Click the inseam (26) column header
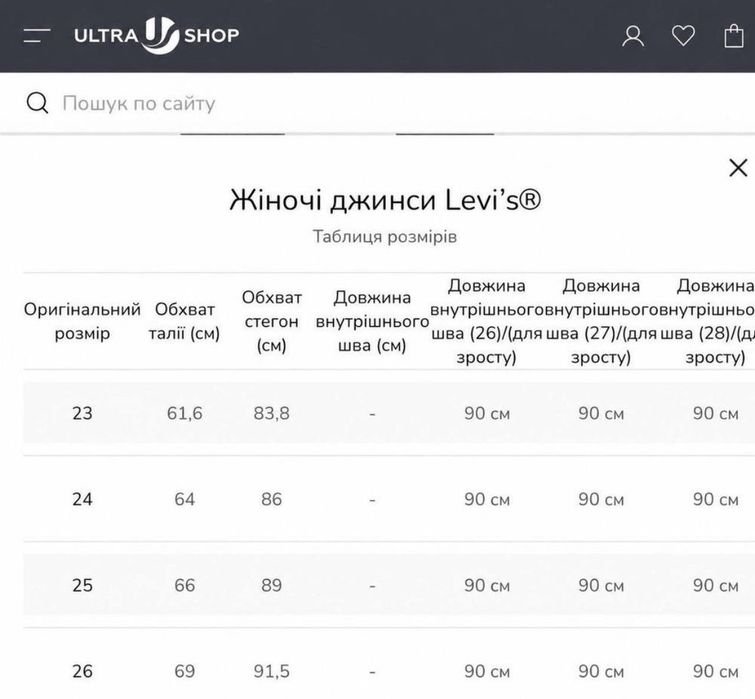The image size is (755, 699). click(486, 321)
